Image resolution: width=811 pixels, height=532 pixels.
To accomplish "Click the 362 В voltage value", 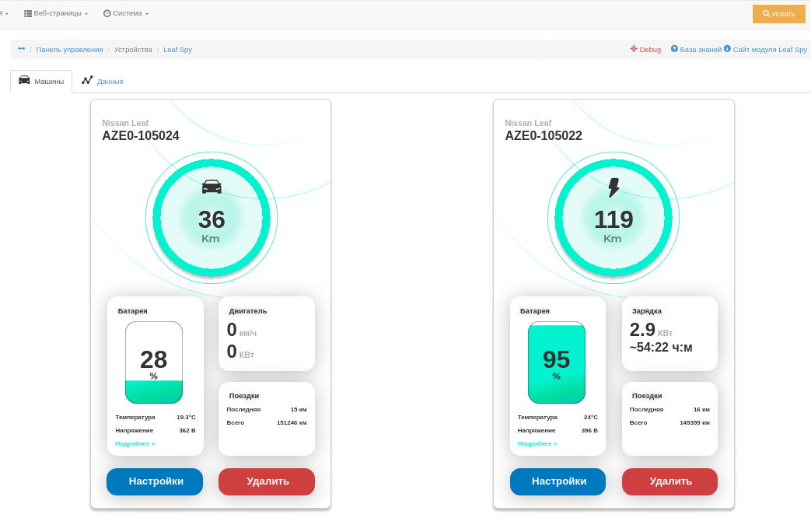I will pyautogui.click(x=187, y=431).
